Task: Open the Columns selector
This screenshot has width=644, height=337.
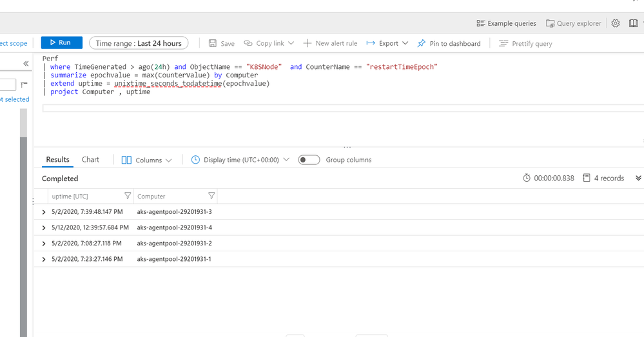Action: [x=146, y=160]
